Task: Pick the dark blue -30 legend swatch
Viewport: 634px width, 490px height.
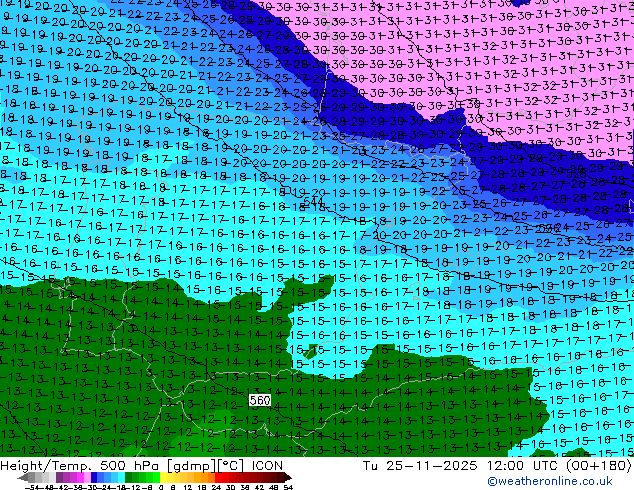Action: pyautogui.click(x=94, y=477)
